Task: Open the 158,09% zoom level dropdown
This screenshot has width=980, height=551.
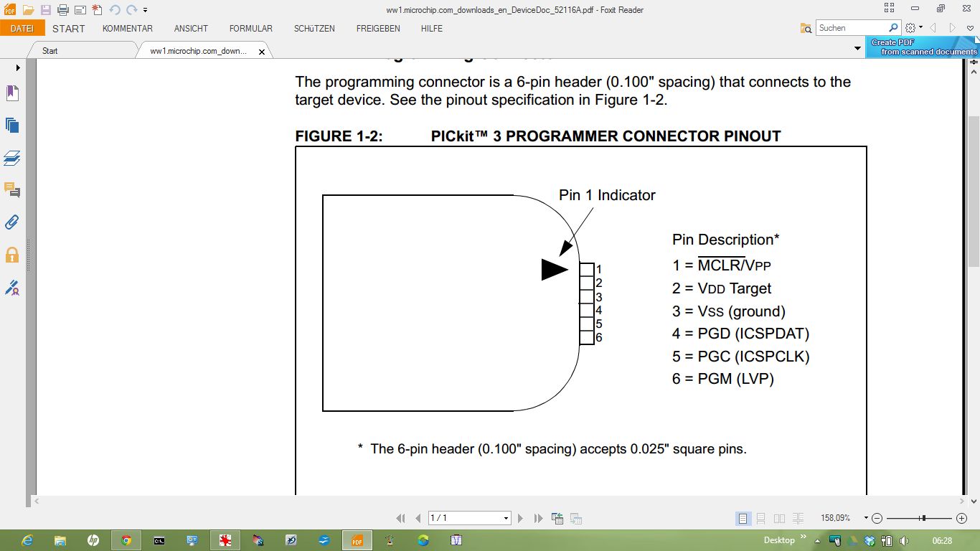Action: click(x=866, y=518)
